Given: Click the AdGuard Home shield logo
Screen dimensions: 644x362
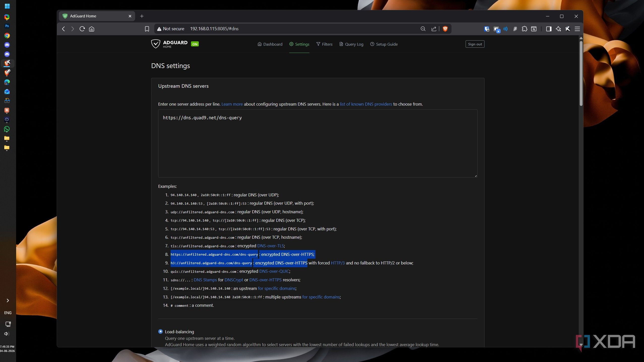Looking at the screenshot, I should 155,44.
